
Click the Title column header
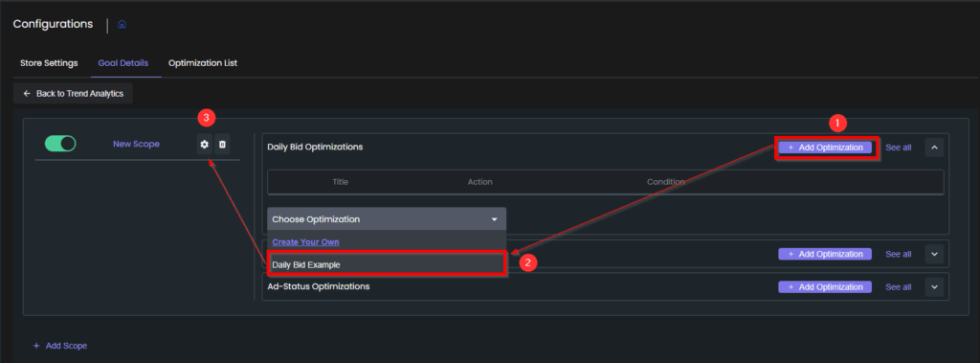point(340,182)
